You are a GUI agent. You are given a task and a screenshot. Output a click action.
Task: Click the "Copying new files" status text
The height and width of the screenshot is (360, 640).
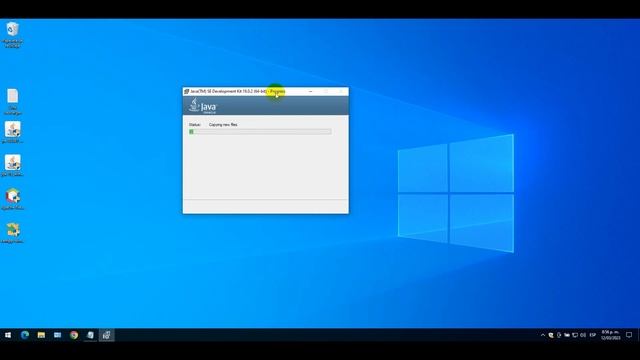tap(223, 124)
